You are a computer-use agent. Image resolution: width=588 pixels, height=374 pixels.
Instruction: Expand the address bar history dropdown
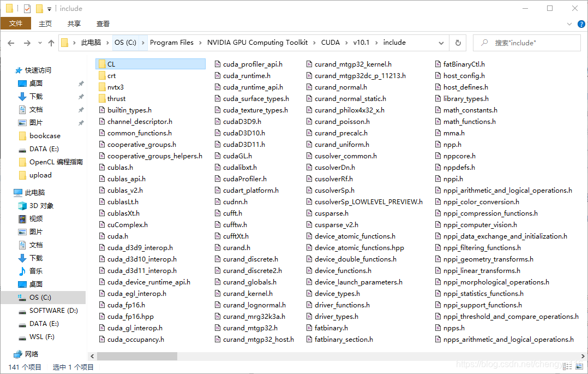(441, 43)
